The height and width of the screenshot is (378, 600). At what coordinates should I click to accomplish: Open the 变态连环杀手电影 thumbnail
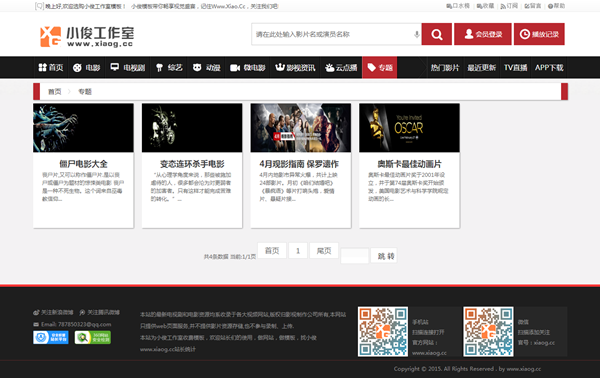click(192, 128)
